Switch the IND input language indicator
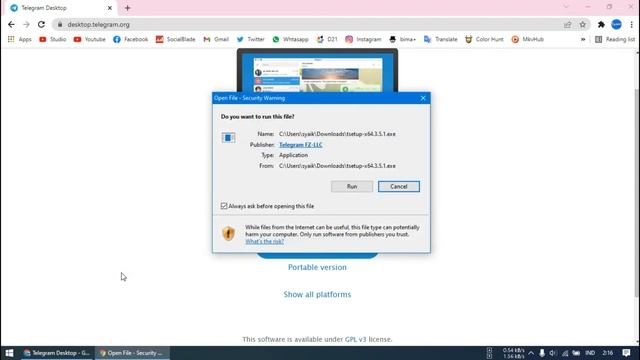This screenshot has width=640, height=360. click(590, 353)
